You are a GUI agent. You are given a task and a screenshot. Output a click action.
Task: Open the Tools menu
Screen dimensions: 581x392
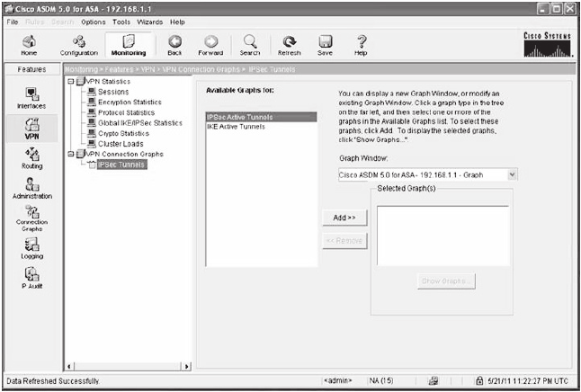[x=121, y=22]
